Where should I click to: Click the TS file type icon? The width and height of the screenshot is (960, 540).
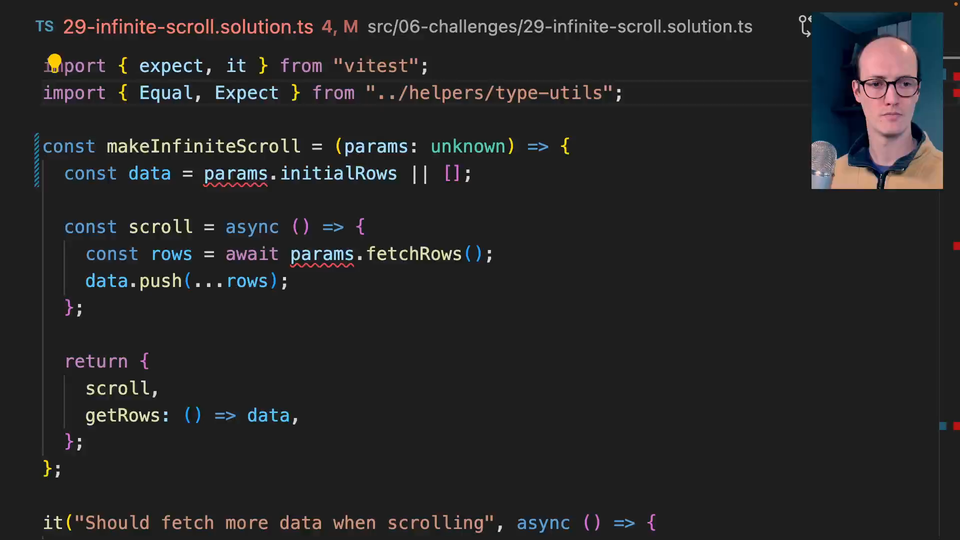[x=45, y=27]
